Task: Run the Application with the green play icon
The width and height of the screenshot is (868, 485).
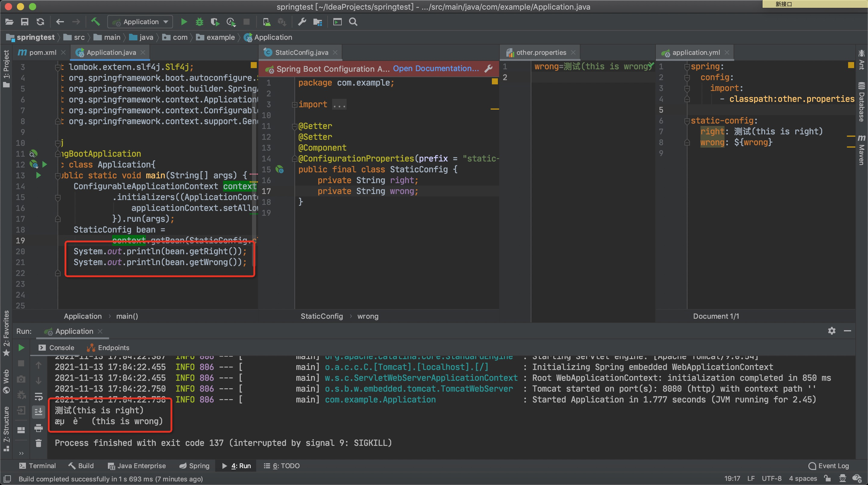Action: coord(184,22)
